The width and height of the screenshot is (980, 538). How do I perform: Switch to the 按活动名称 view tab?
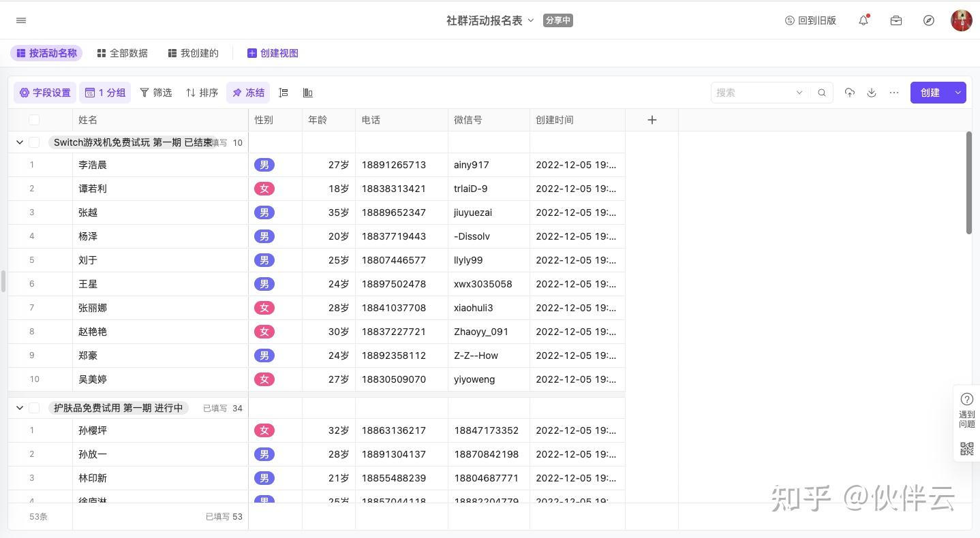pos(46,53)
